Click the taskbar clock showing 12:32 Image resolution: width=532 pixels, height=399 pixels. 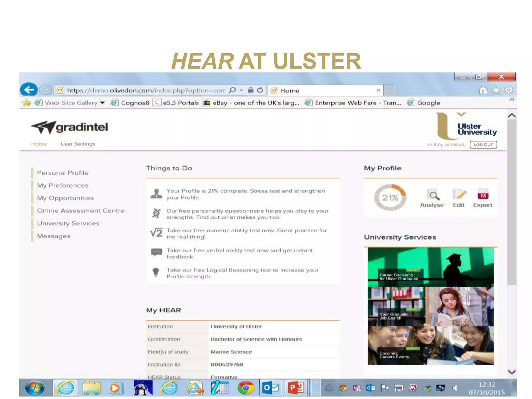487,388
